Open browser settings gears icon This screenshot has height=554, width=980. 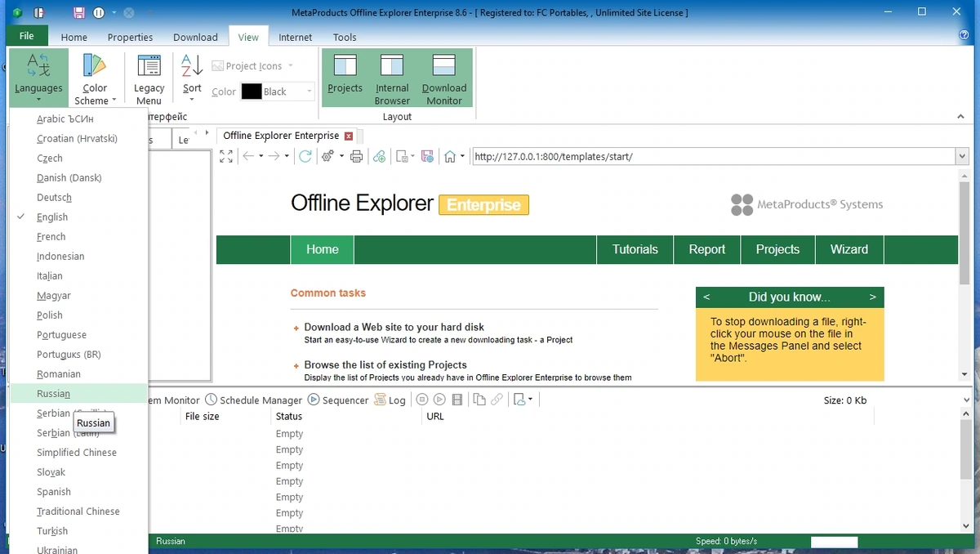click(x=327, y=157)
